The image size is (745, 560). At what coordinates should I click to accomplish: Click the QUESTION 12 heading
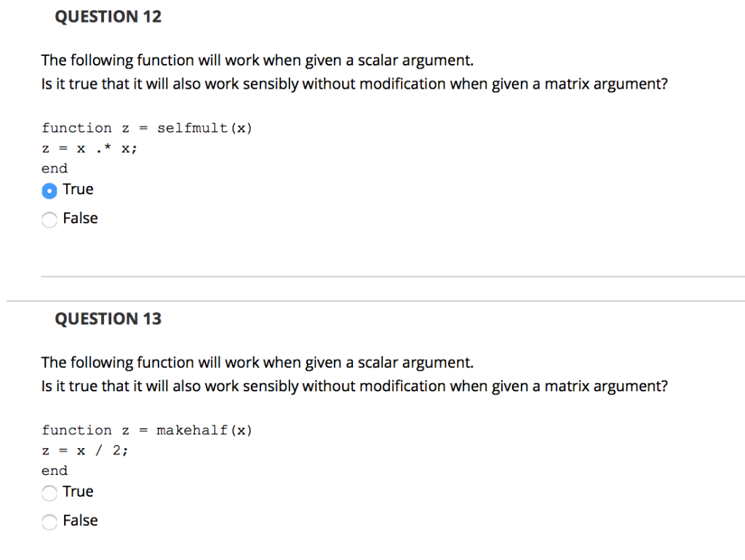click(108, 16)
